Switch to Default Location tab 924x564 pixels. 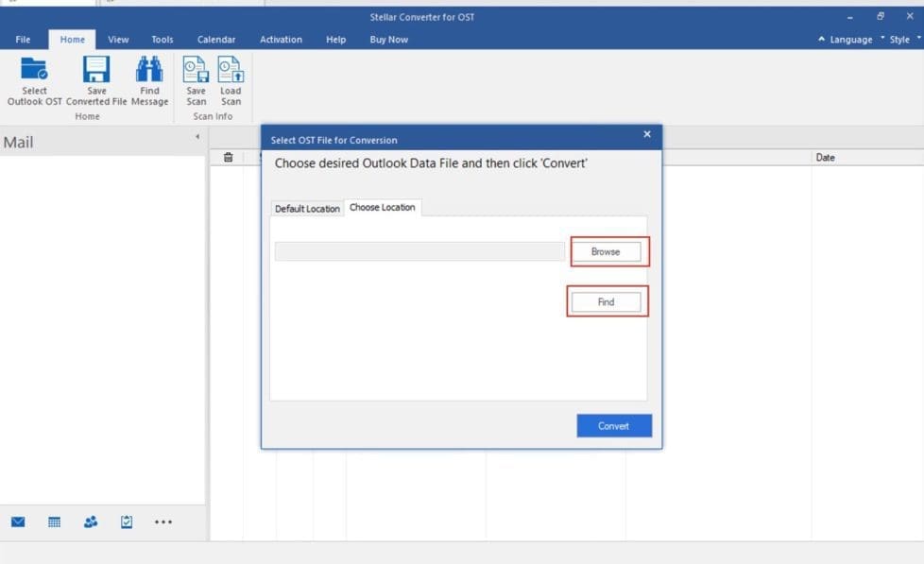[307, 209]
